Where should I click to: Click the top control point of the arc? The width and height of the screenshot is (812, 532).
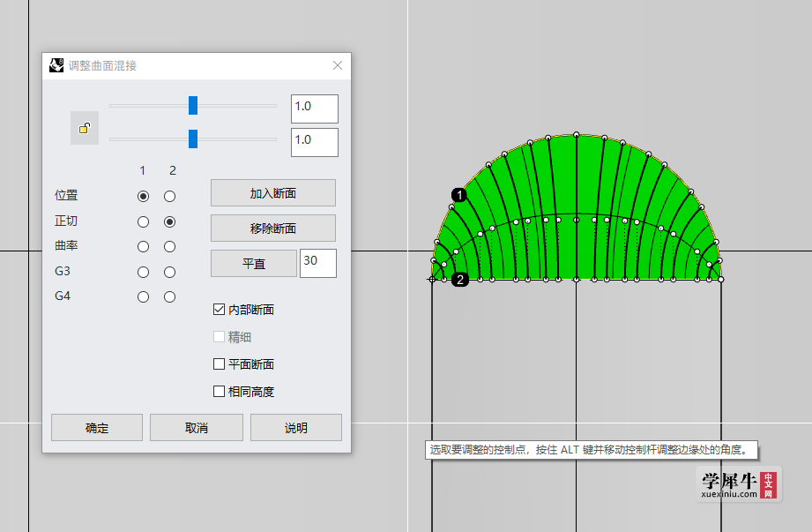pyautogui.click(x=577, y=135)
